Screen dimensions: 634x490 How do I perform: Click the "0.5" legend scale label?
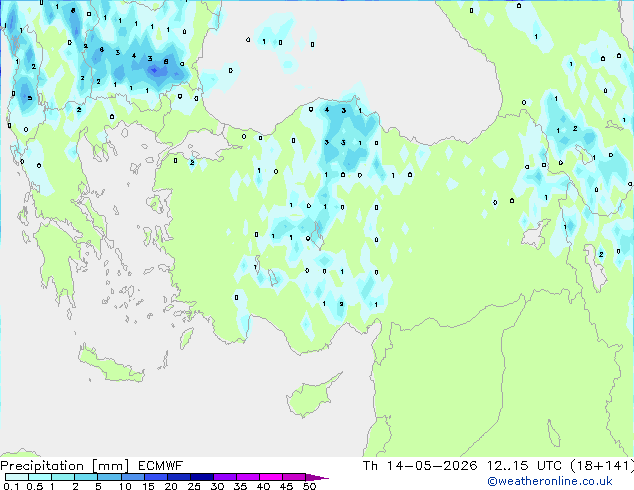point(35,486)
